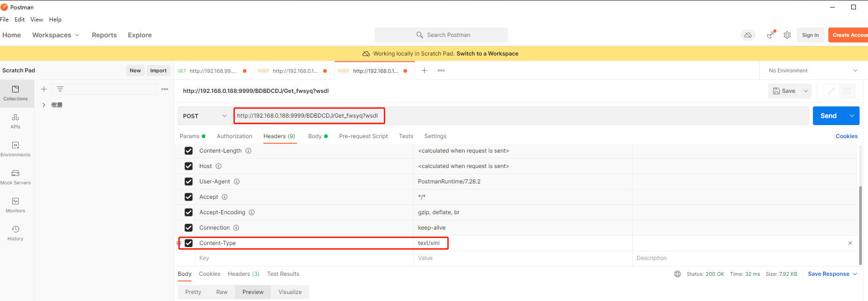The height and width of the screenshot is (301, 868).
Task: Open the Edit menu
Action: coord(20,20)
